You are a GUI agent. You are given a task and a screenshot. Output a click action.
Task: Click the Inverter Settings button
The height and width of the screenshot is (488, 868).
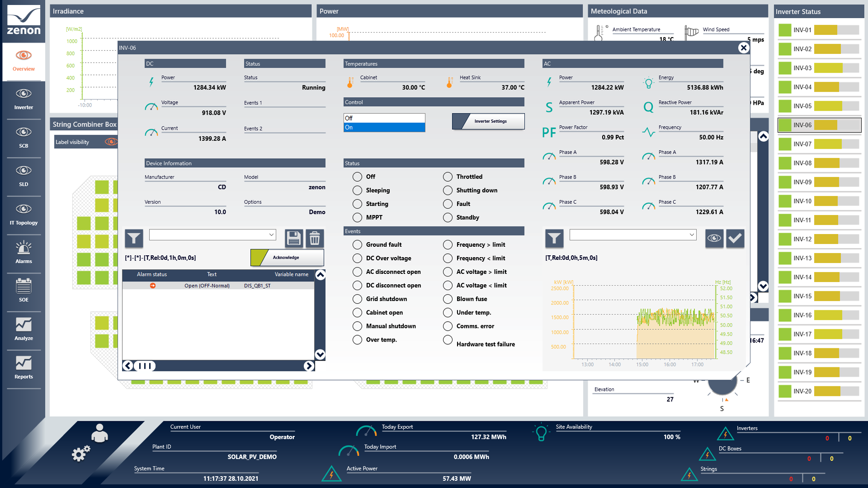[x=488, y=121]
